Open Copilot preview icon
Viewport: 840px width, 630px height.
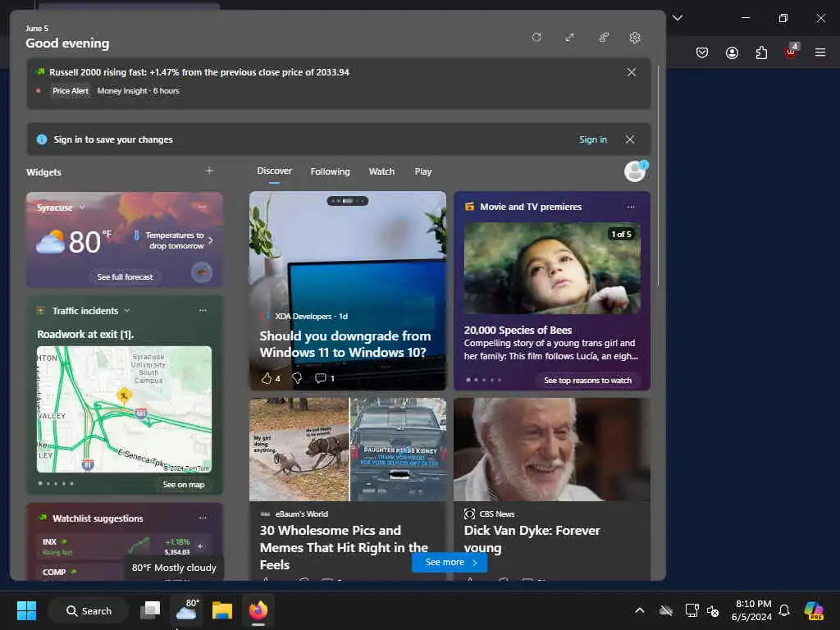(x=815, y=610)
